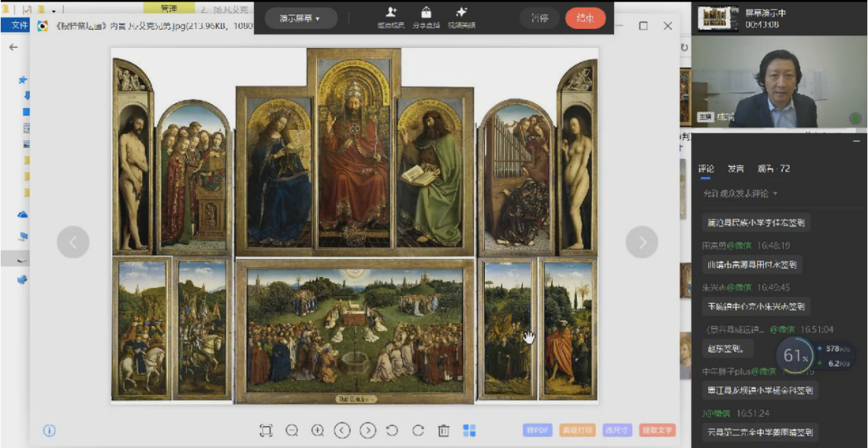Click the 转PDF button
868x448 pixels.
tap(538, 431)
